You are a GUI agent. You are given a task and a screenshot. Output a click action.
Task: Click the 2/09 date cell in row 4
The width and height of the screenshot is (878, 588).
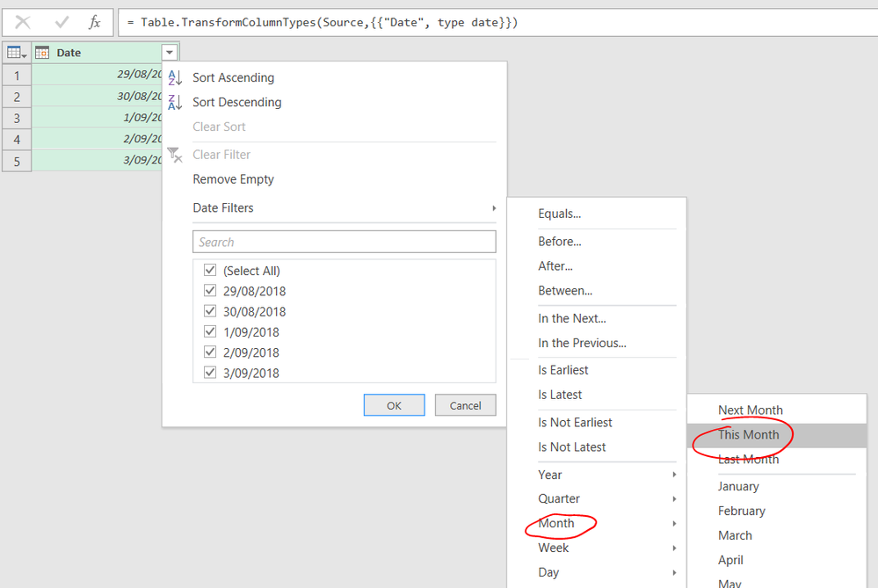pos(97,139)
